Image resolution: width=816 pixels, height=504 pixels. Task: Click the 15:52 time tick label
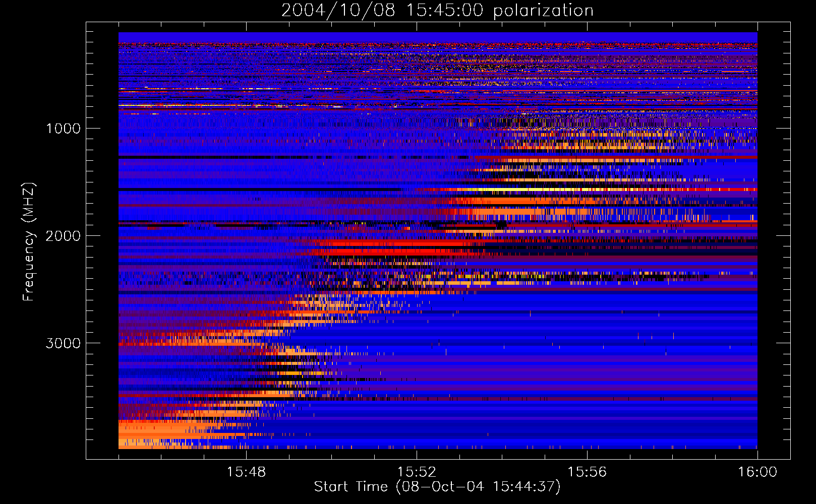pyautogui.click(x=417, y=472)
